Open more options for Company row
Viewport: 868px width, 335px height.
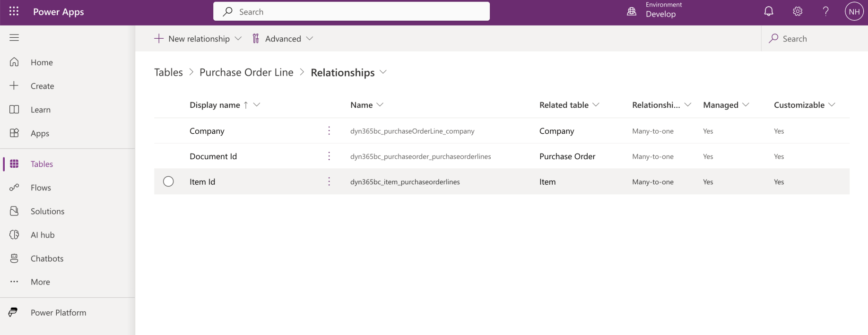pyautogui.click(x=329, y=131)
